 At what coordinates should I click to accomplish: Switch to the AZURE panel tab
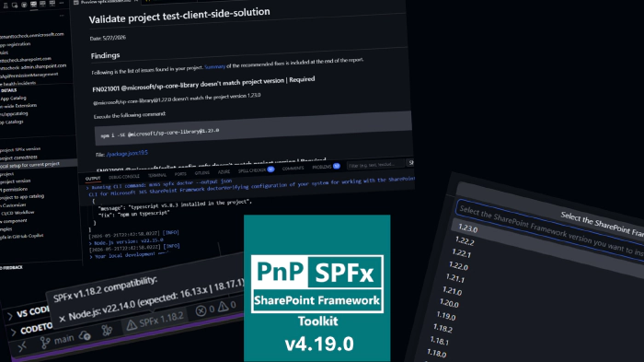tap(224, 172)
